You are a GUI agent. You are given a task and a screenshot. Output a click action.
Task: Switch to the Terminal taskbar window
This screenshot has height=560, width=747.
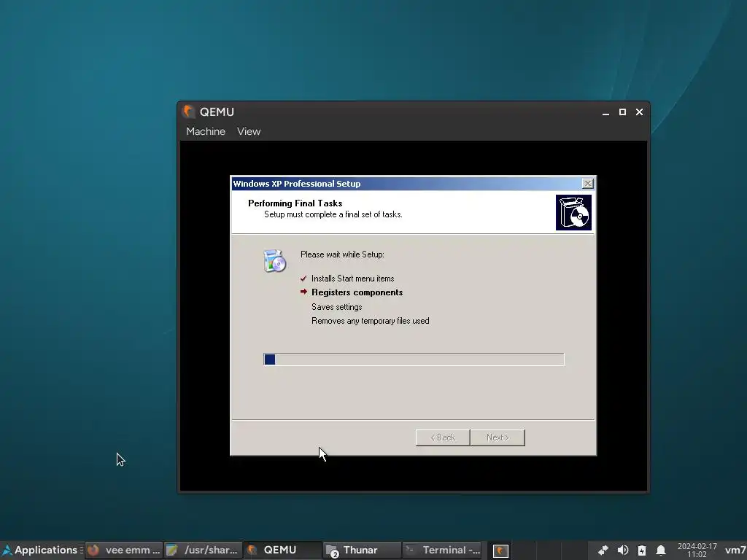coord(441,550)
